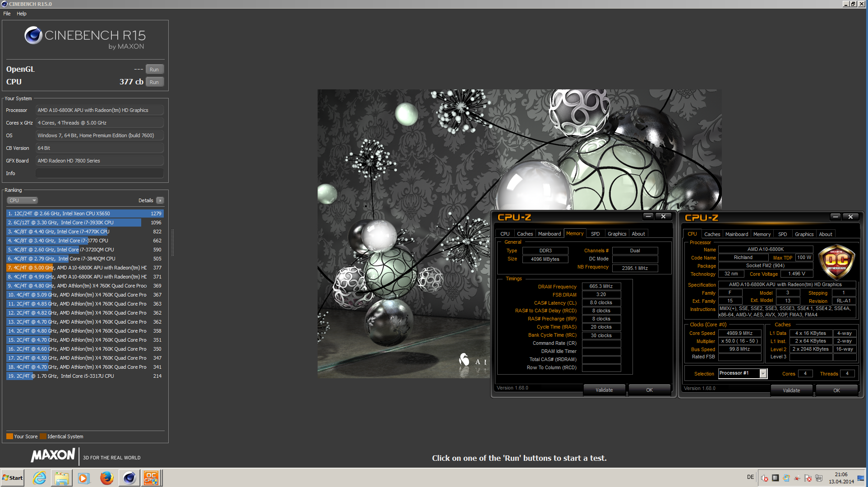This screenshot has height=487, width=868.
Task: Select ranking row 10 at 5.09 GHz
Action: (85, 295)
